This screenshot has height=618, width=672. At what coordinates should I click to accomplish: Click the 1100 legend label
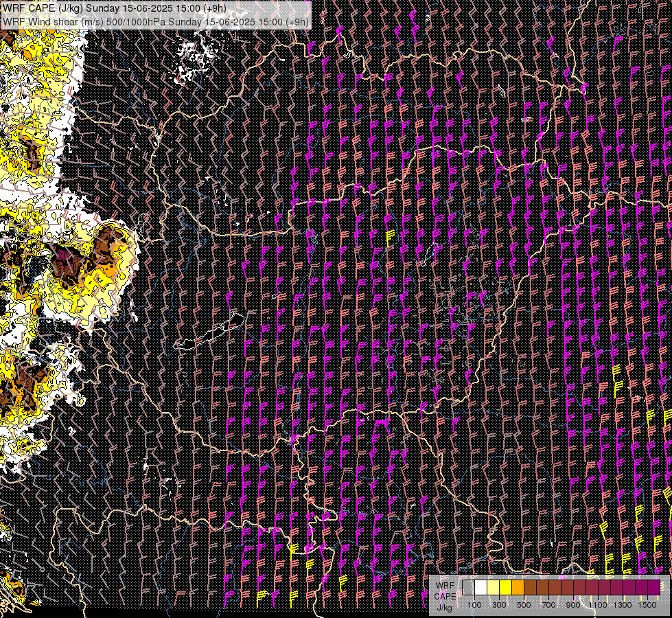point(598,605)
